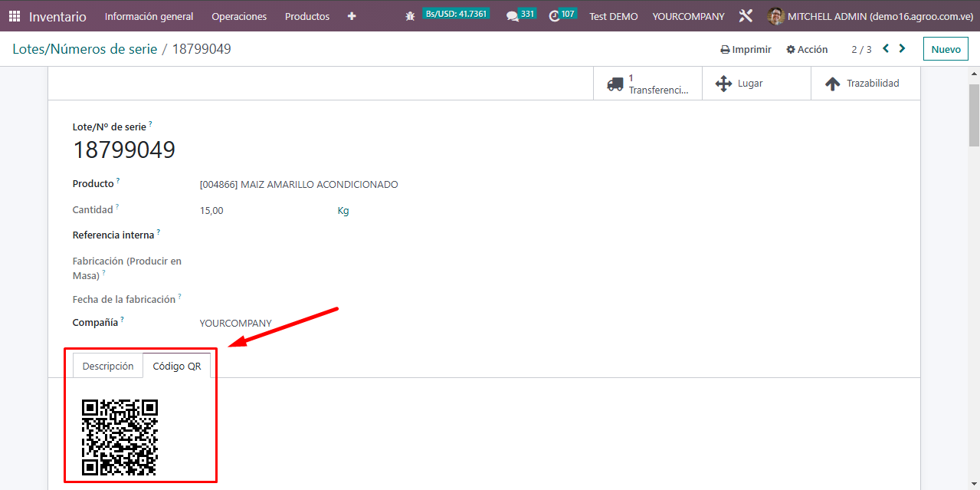Click the Fecha de la fabricación label
The image size is (980, 490).
tap(124, 300)
